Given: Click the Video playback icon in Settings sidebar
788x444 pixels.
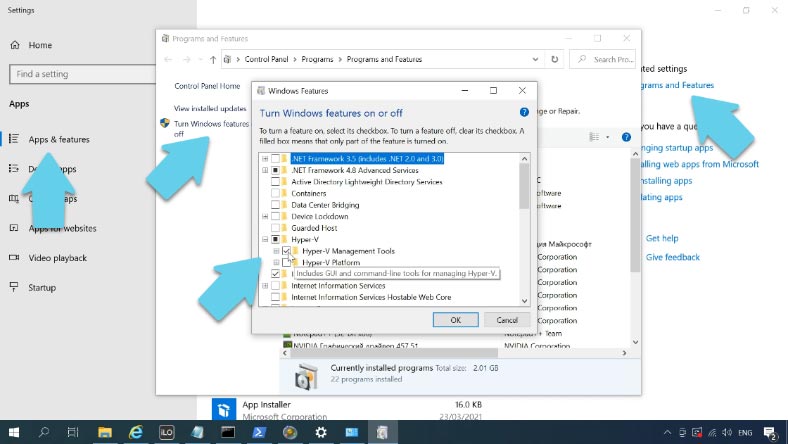Looking at the screenshot, I should pyautogui.click(x=14, y=257).
